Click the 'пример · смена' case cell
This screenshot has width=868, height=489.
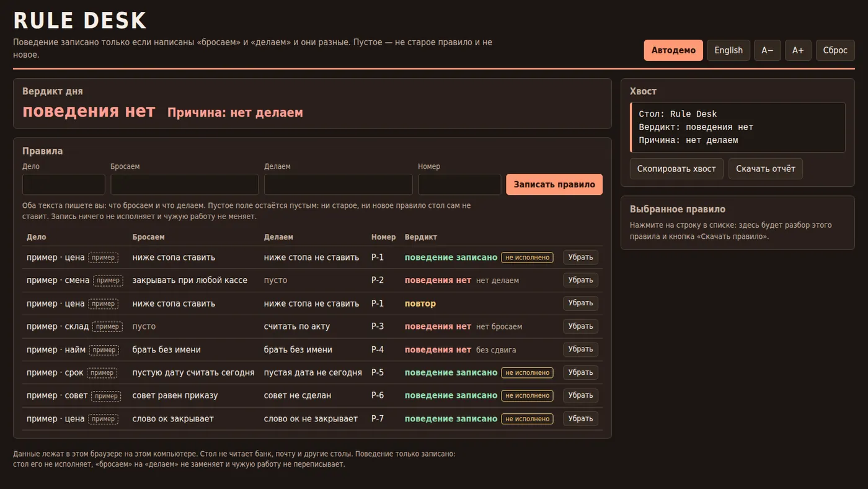coord(75,280)
